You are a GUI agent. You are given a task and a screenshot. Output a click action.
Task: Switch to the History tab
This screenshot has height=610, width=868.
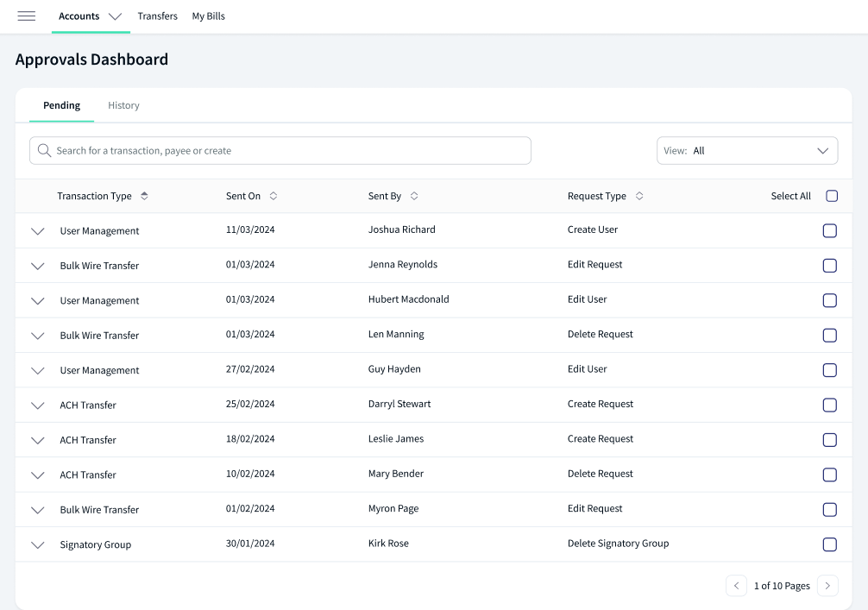(123, 105)
